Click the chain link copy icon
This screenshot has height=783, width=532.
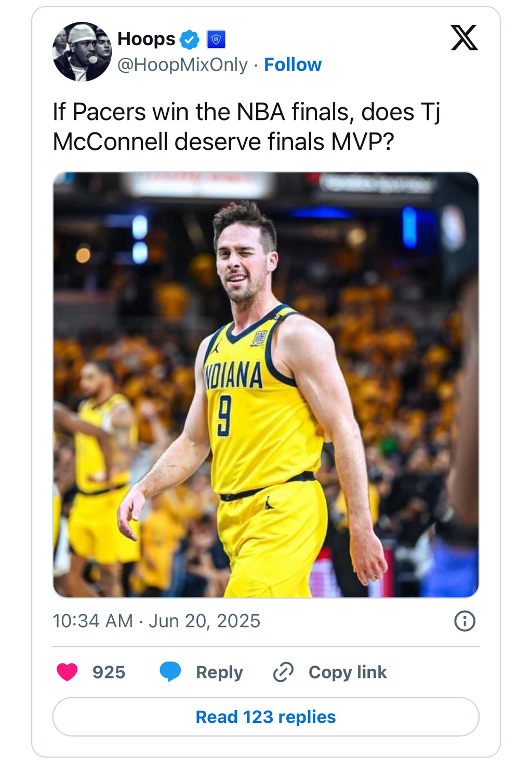284,672
